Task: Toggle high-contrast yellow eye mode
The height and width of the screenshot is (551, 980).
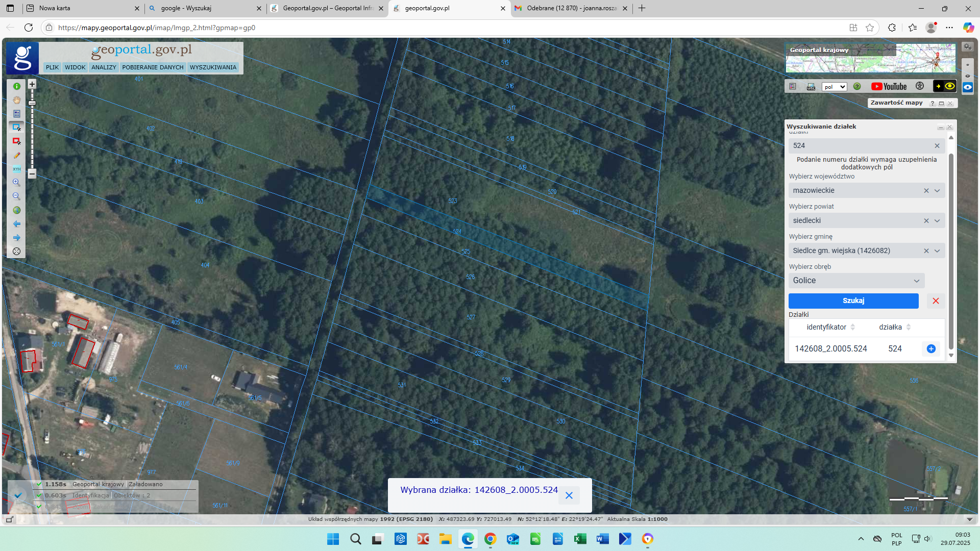Action: pyautogui.click(x=949, y=86)
